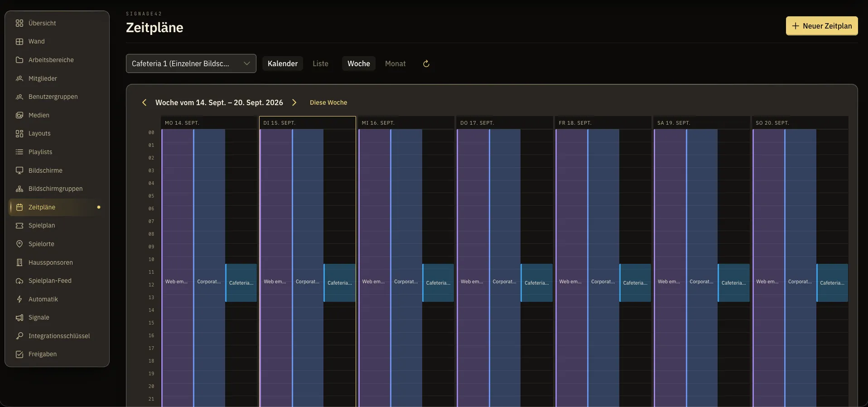Image resolution: width=868 pixels, height=407 pixels.
Task: Select the Monat view tab
Action: [x=395, y=64]
